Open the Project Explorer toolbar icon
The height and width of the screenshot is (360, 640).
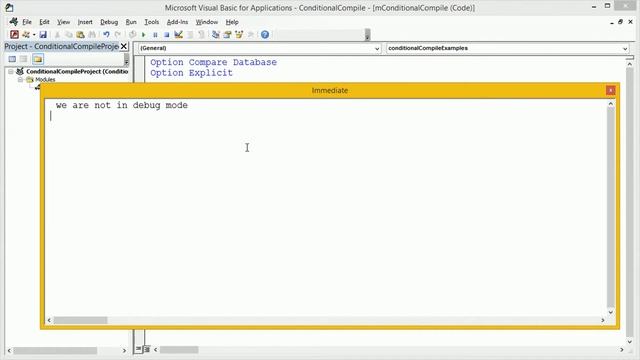[216, 35]
